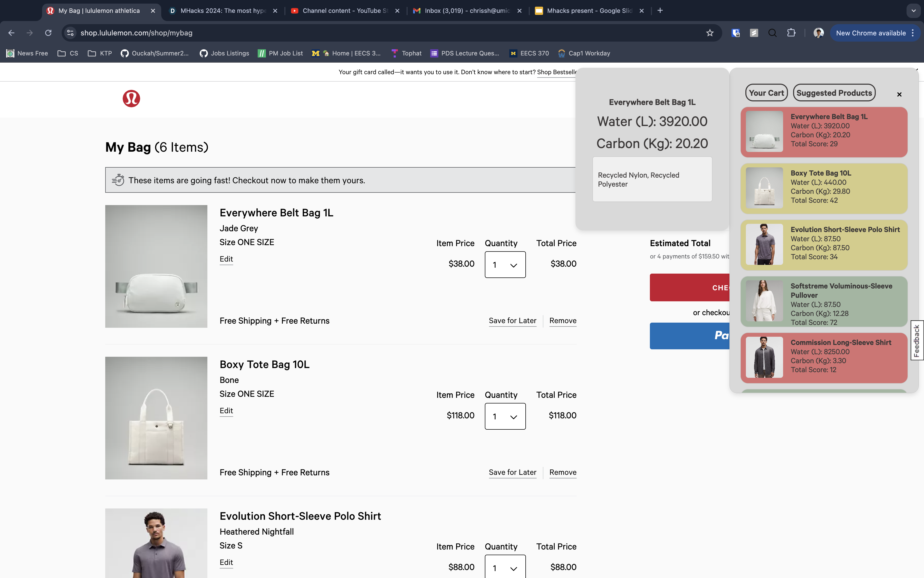Click the Feedback side tab
Screen dimensions: 924x578
(917, 340)
